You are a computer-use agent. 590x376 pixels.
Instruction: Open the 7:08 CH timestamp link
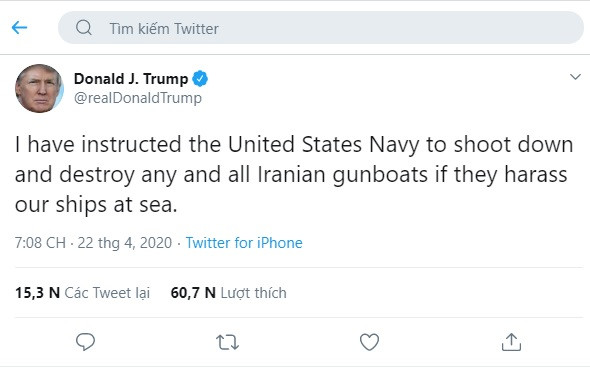40,243
